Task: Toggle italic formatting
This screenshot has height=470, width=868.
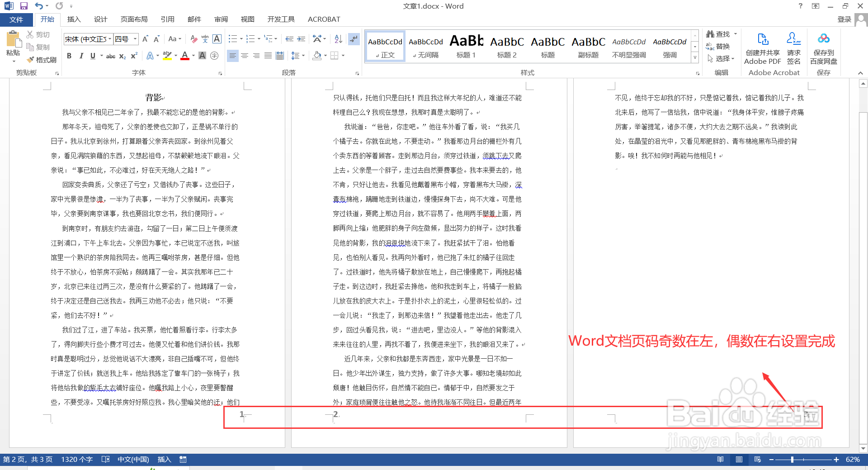Action: 81,56
